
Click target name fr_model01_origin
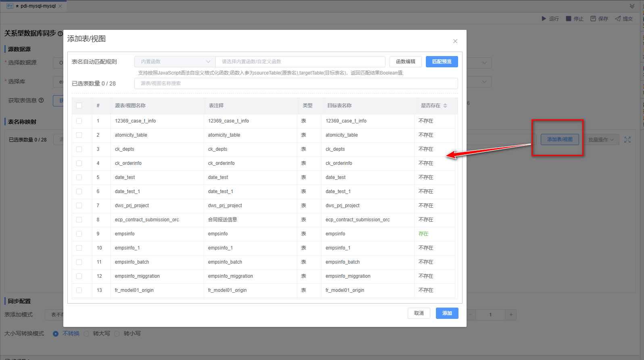tap(345, 290)
